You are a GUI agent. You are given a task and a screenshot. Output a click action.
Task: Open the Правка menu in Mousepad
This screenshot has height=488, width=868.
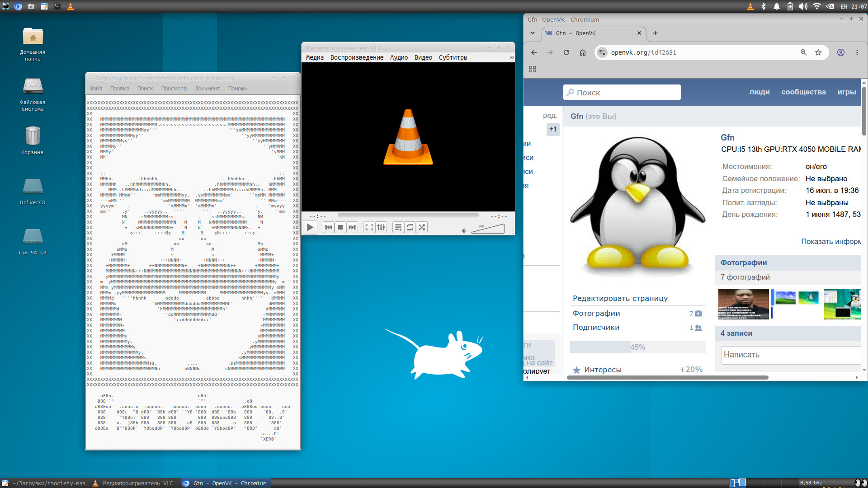pos(120,89)
